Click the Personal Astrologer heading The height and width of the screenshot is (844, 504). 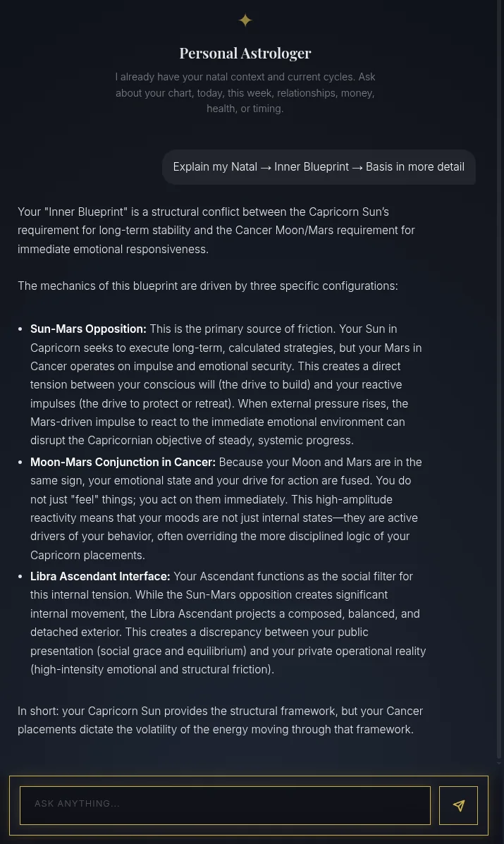(x=245, y=53)
